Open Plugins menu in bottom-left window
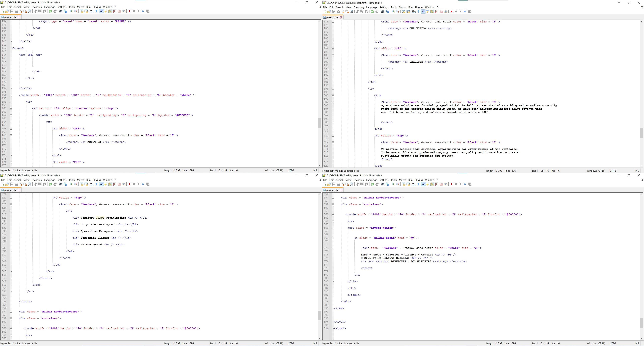This screenshot has height=346, width=644. pyautogui.click(x=97, y=180)
